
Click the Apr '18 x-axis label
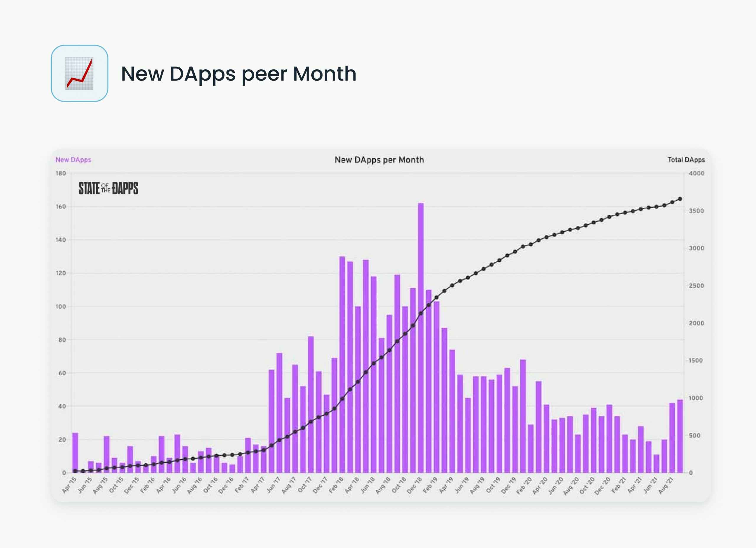(x=352, y=485)
